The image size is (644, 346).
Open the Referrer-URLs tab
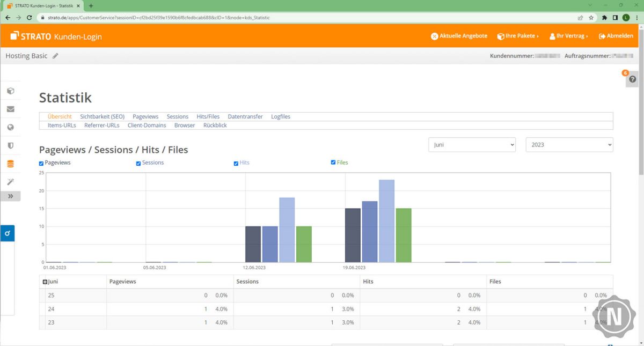coord(102,125)
